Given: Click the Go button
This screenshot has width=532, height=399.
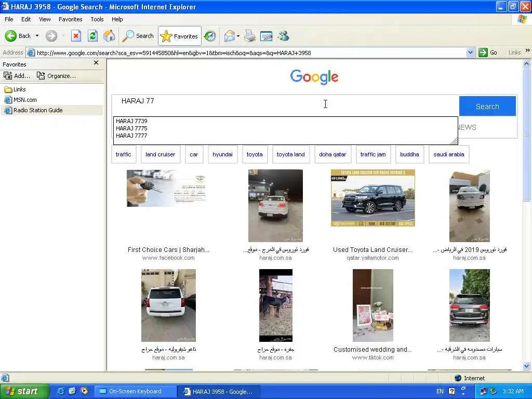Looking at the screenshot, I should click(x=488, y=52).
